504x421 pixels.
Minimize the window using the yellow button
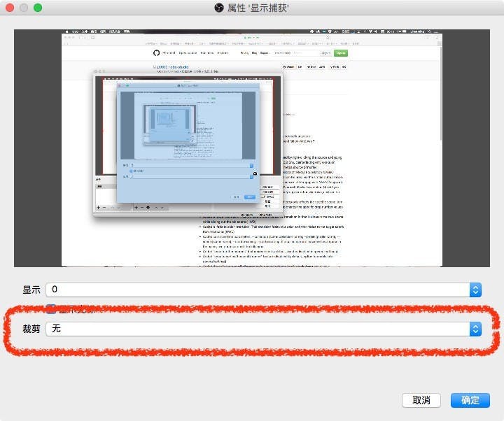(24, 8)
